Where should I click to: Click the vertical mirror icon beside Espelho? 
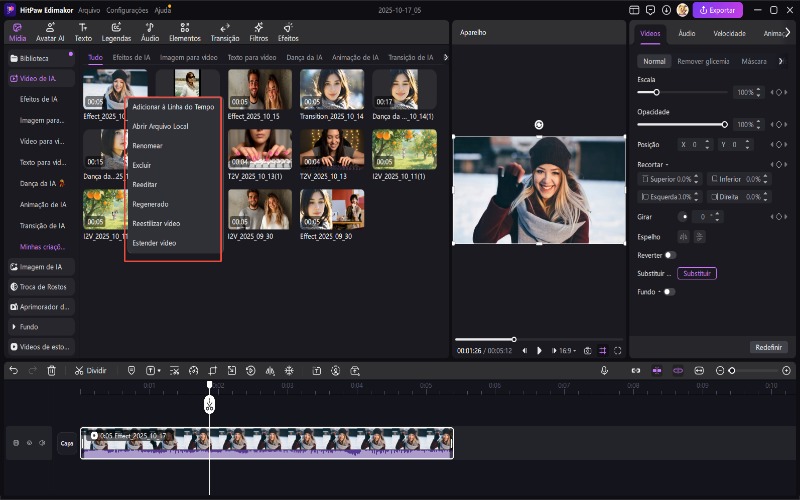[x=699, y=237]
